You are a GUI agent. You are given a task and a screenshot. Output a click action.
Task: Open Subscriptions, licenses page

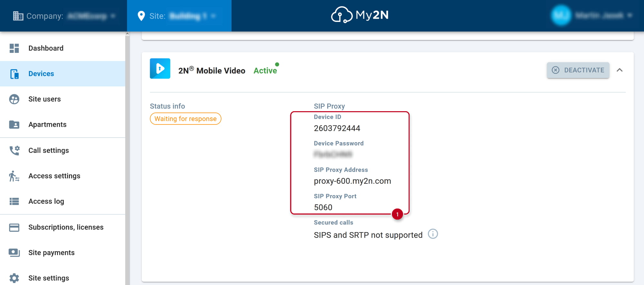(62, 227)
